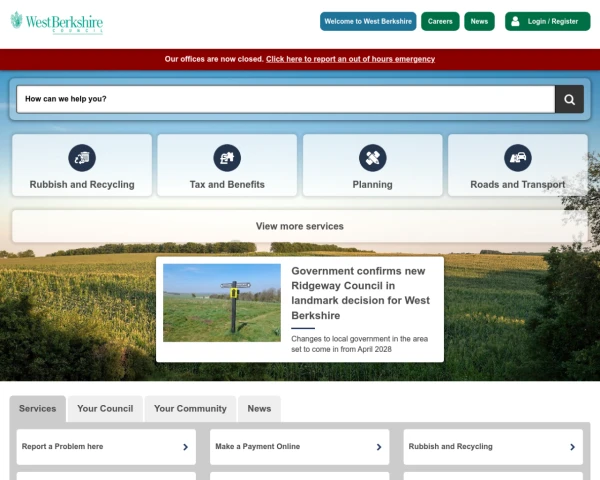The width and height of the screenshot is (600, 480).
Task: Open Welcome to West Berkshire page
Action: 368,21
